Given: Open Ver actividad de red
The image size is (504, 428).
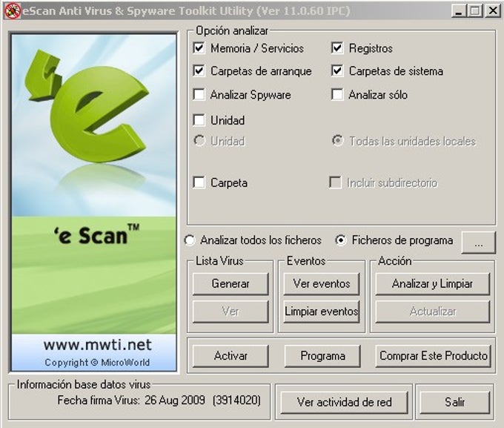Looking at the screenshot, I should pyautogui.click(x=344, y=402).
